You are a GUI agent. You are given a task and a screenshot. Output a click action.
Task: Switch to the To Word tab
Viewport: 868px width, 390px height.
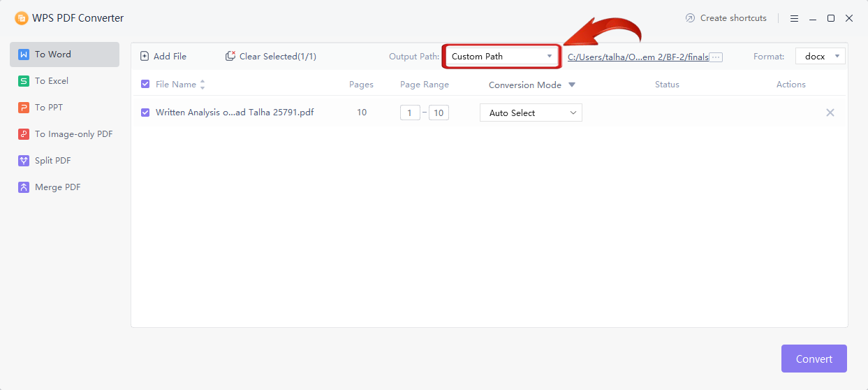tap(64, 55)
